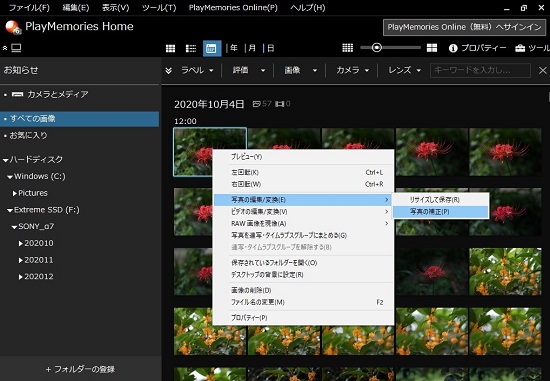
Task: Collapse the Extreme SSD (F:) node
Action: 10,210
